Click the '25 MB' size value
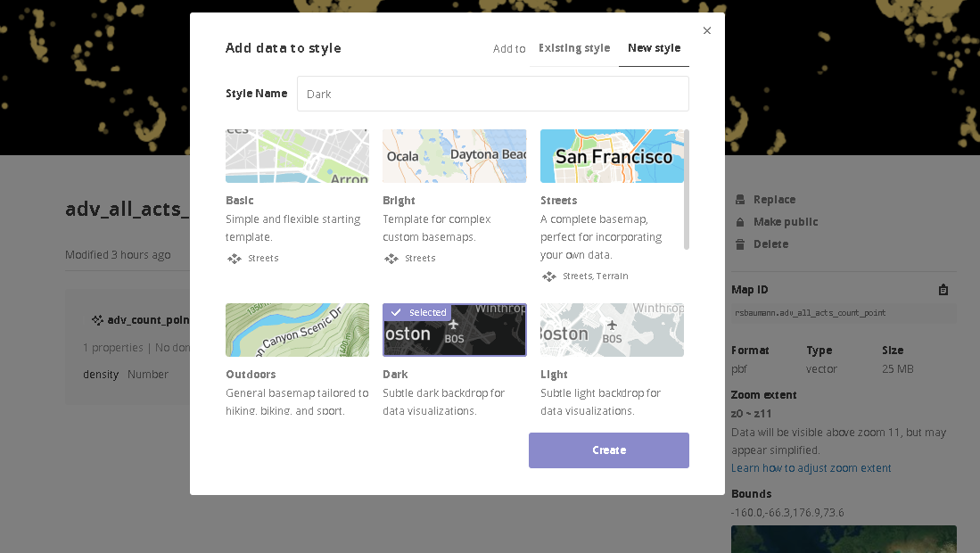The width and height of the screenshot is (980, 553). (x=897, y=369)
